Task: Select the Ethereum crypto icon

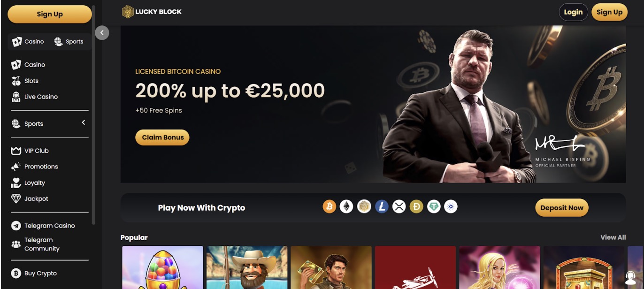Action: tap(346, 206)
